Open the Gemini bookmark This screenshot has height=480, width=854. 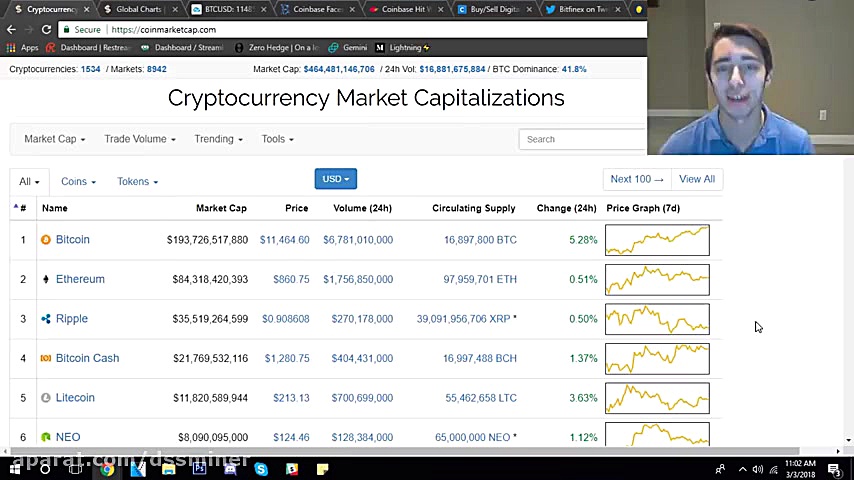click(348, 47)
